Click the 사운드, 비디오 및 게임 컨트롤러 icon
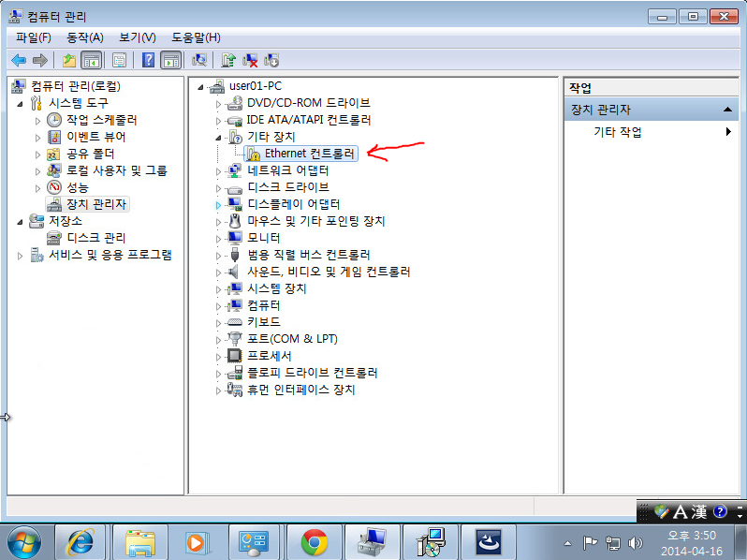This screenshot has height=560, width=747. point(233,272)
